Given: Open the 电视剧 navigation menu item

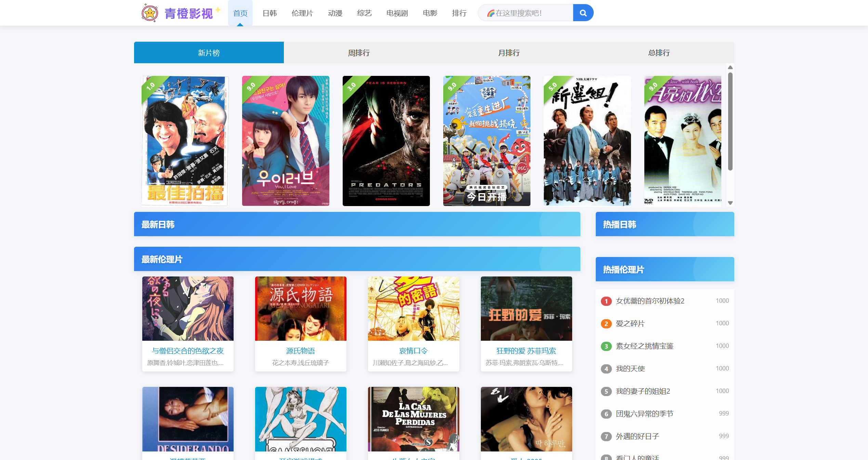Looking at the screenshot, I should coord(397,13).
